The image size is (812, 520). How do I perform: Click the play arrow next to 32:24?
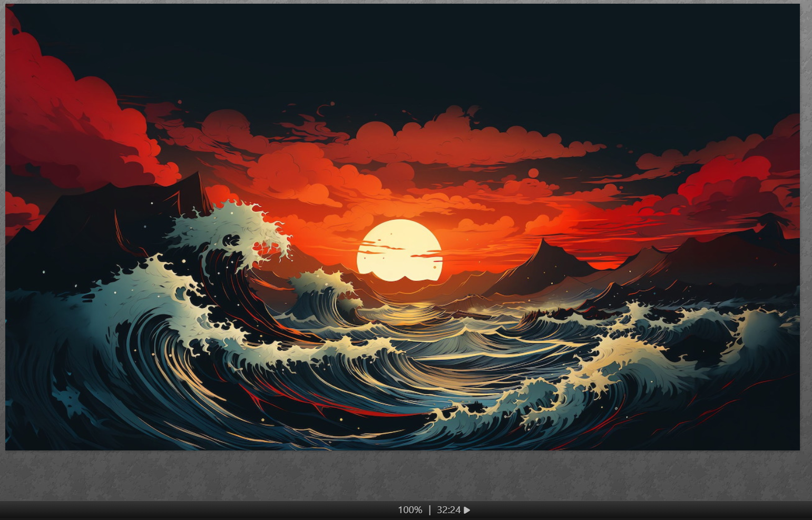[467, 510]
